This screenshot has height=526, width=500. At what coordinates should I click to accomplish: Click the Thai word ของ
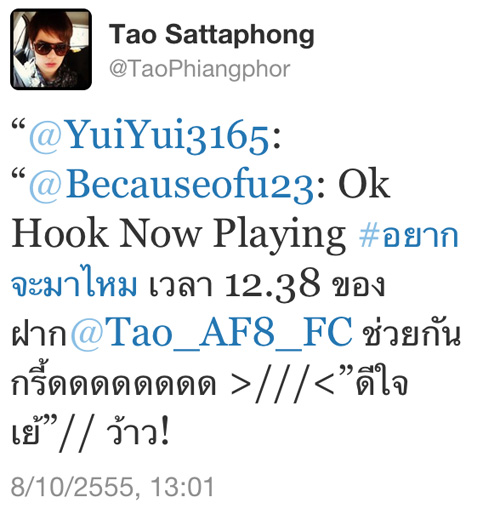coord(358,285)
